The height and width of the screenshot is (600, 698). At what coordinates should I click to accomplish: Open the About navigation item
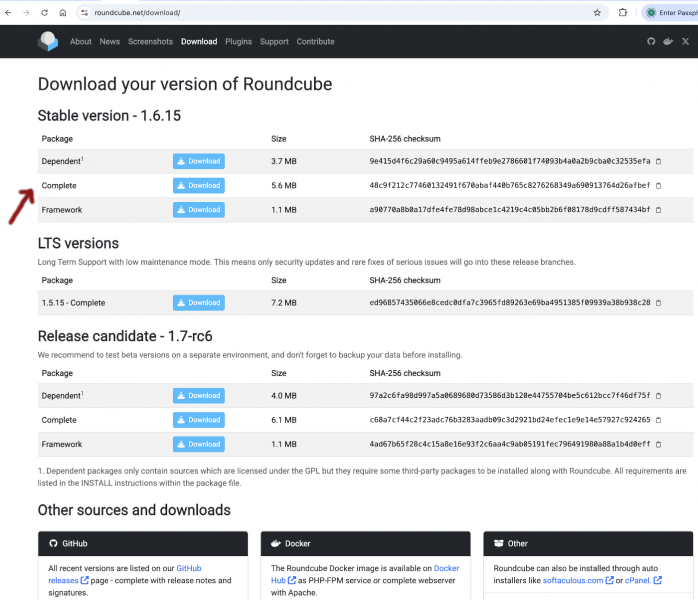81,41
